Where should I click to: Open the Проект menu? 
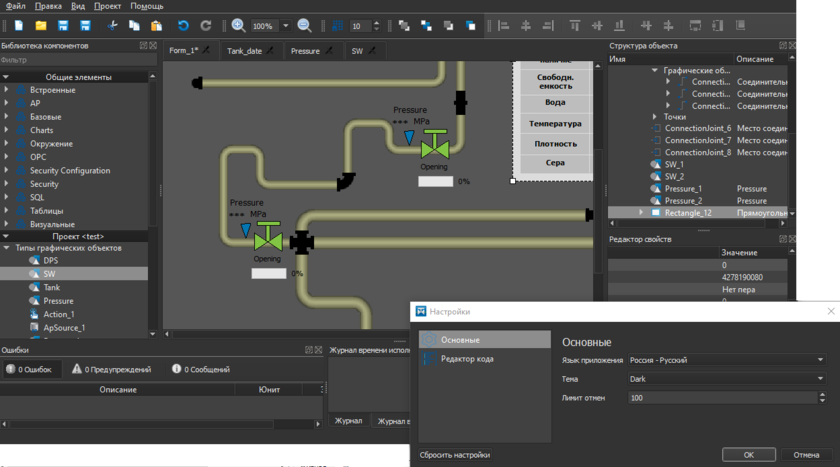[107, 6]
